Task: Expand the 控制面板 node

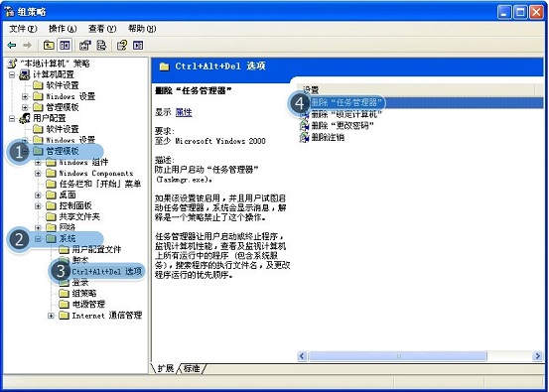Action: click(x=38, y=205)
